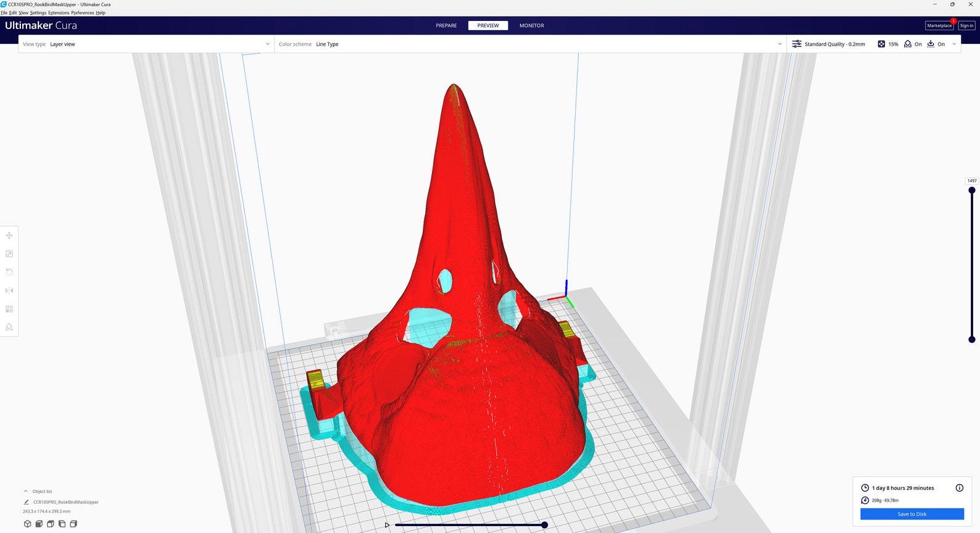Open the Marketplace
Screen dimensions: 980x533
point(939,25)
